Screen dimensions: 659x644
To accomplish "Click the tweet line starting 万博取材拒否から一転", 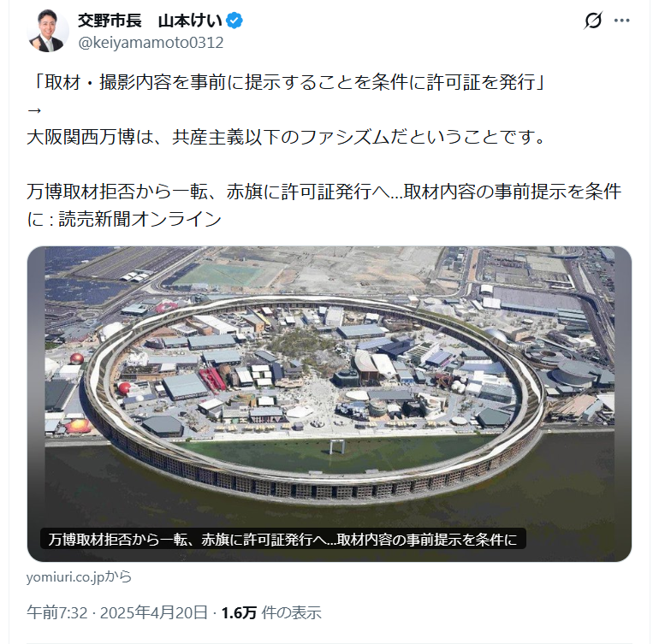I will tap(324, 192).
